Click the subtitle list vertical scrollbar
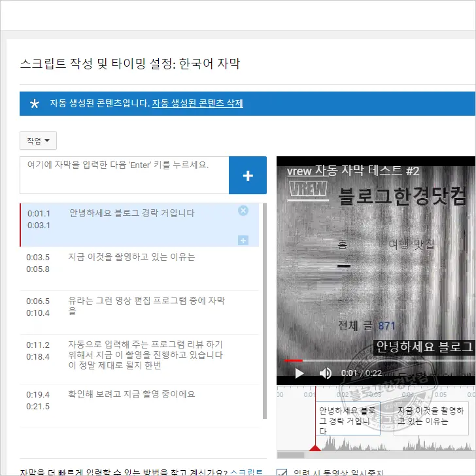 click(x=264, y=311)
